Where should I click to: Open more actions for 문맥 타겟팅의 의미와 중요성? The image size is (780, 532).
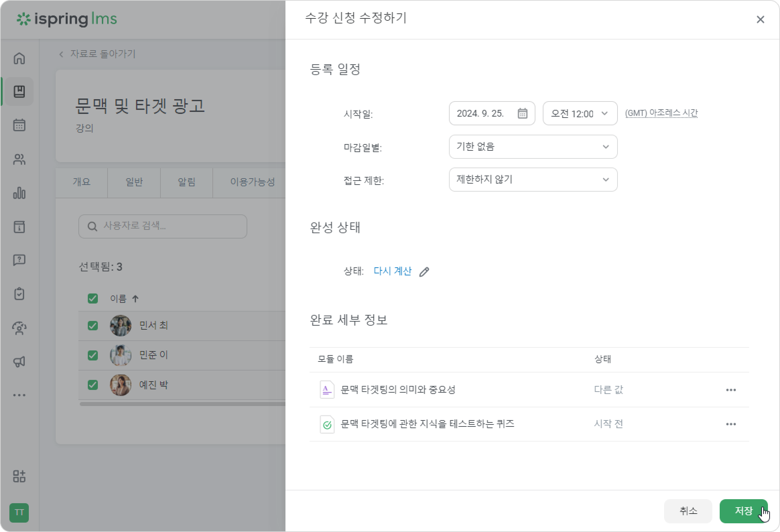click(x=731, y=390)
